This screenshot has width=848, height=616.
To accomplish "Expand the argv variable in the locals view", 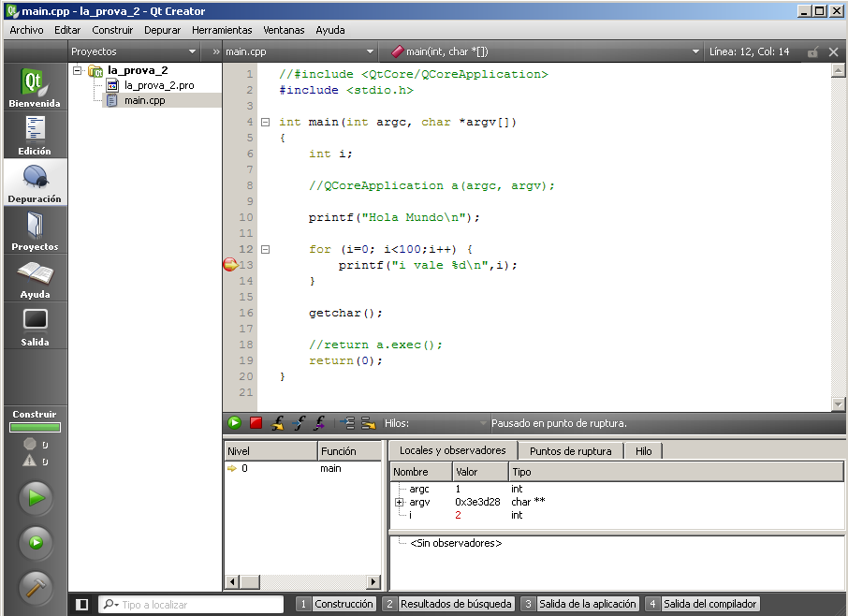I will [400, 502].
